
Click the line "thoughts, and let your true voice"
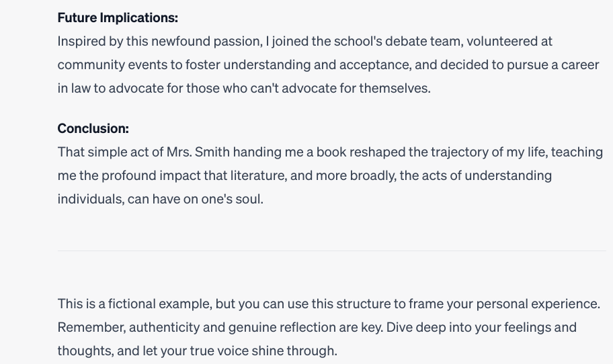(x=197, y=351)
